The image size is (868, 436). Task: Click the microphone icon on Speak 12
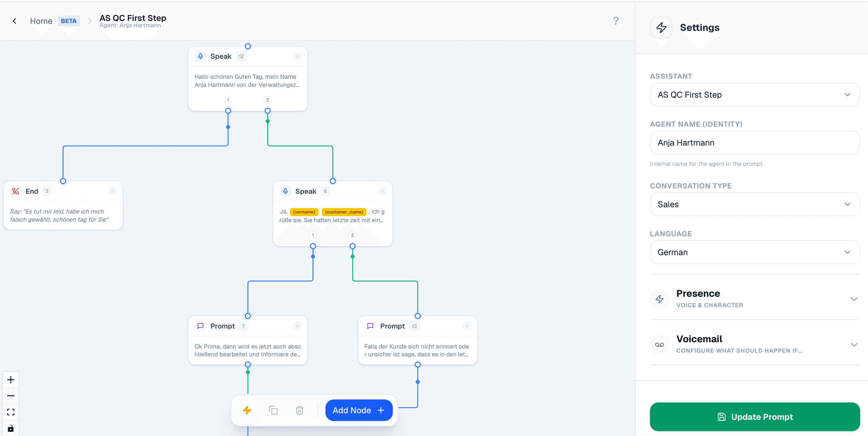[200, 56]
